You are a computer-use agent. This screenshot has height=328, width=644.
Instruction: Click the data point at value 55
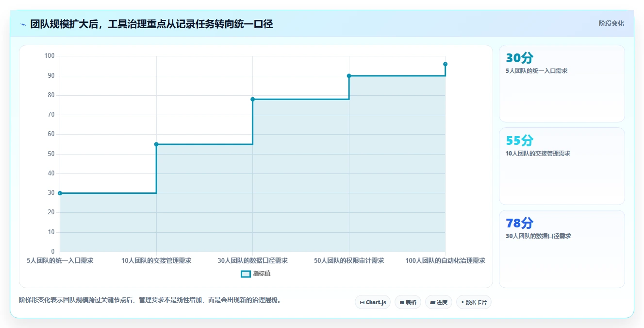point(156,144)
